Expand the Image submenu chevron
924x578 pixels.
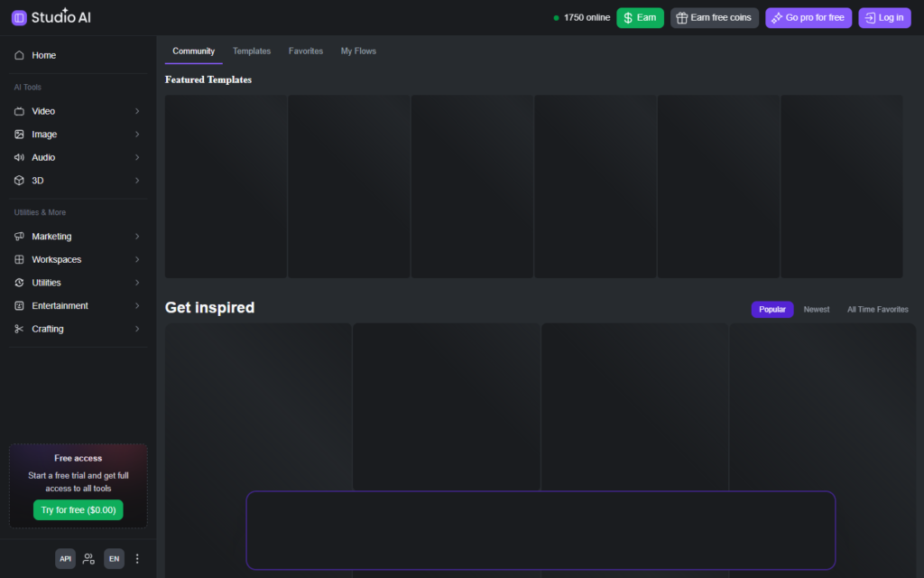pos(137,135)
